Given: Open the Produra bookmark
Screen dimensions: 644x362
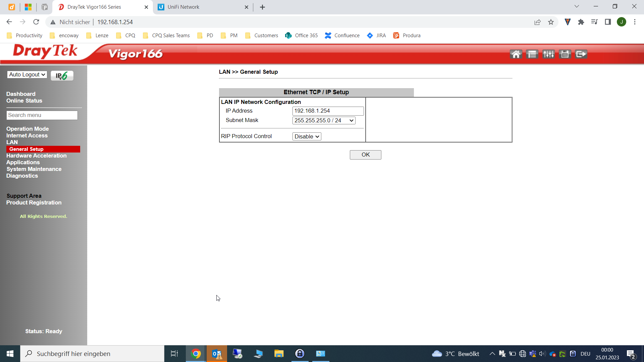Looking at the screenshot, I should tap(407, 36).
